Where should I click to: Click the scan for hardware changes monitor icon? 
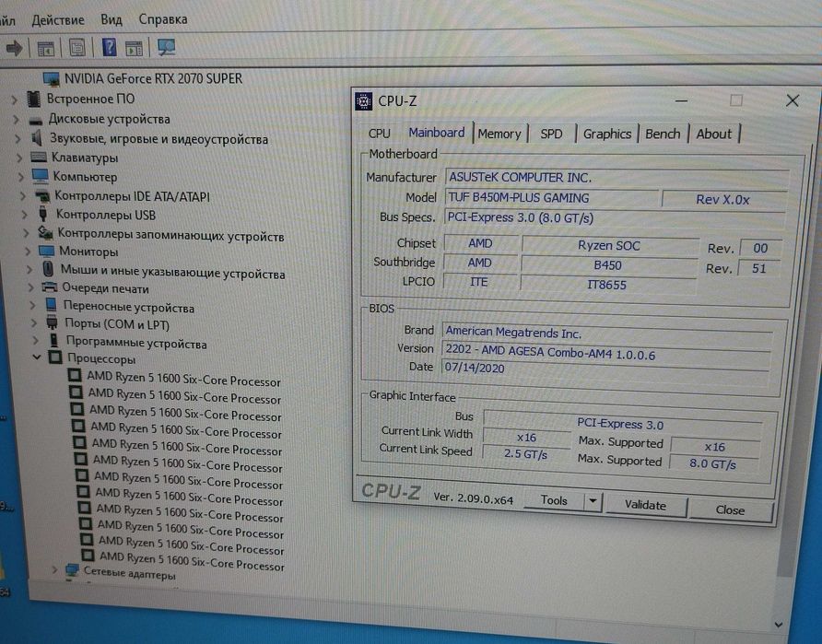coord(166,48)
